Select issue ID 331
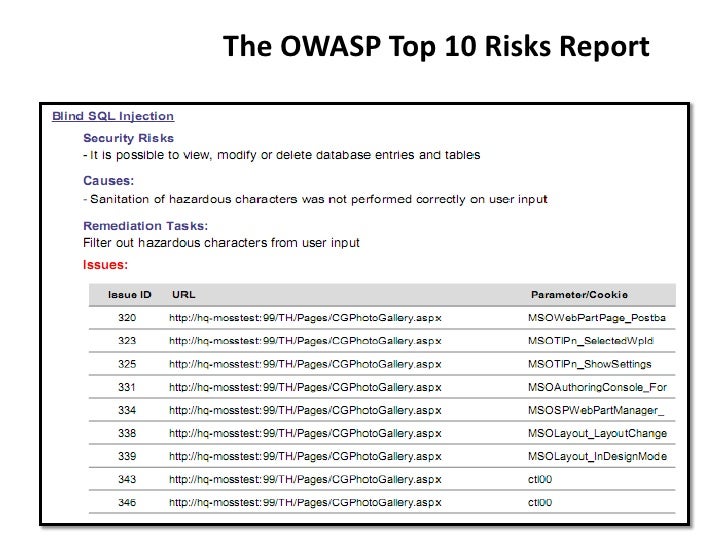The image size is (728, 546). [x=127, y=387]
